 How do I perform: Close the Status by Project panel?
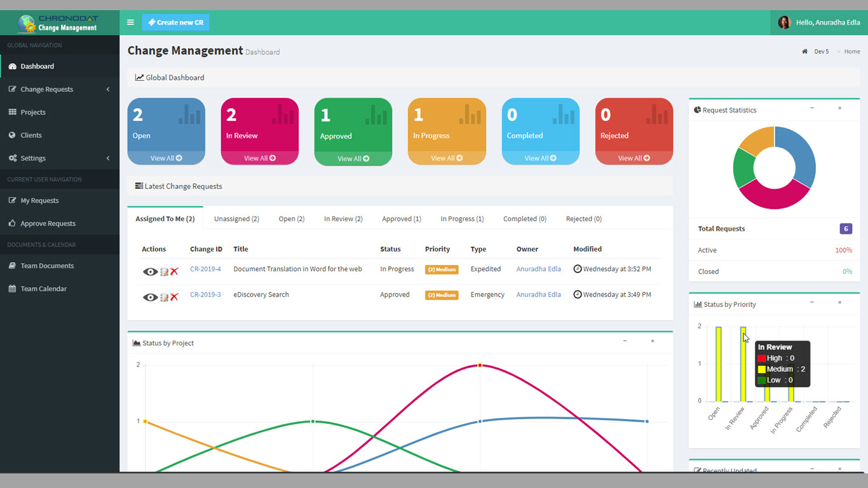click(652, 342)
